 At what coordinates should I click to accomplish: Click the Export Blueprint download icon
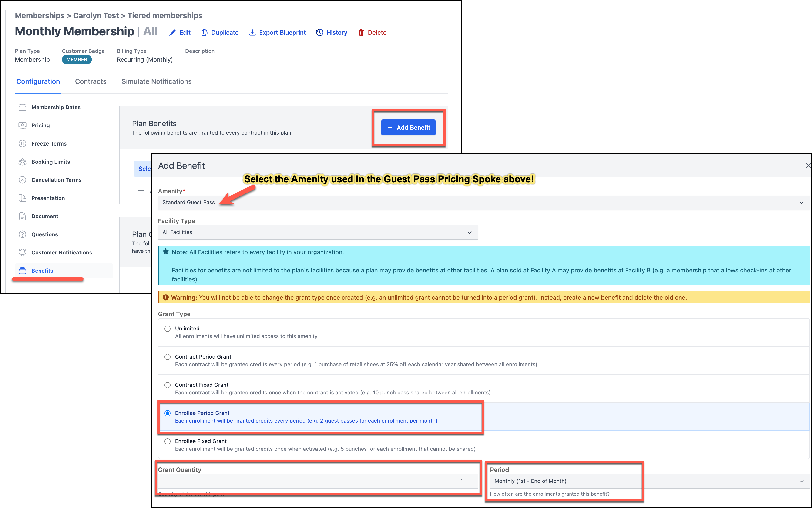click(x=252, y=33)
